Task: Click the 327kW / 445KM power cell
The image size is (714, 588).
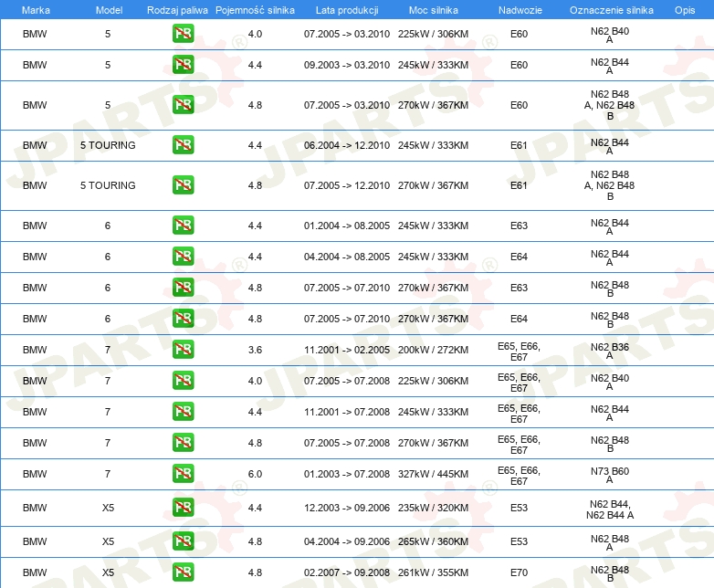Action: [x=433, y=473]
